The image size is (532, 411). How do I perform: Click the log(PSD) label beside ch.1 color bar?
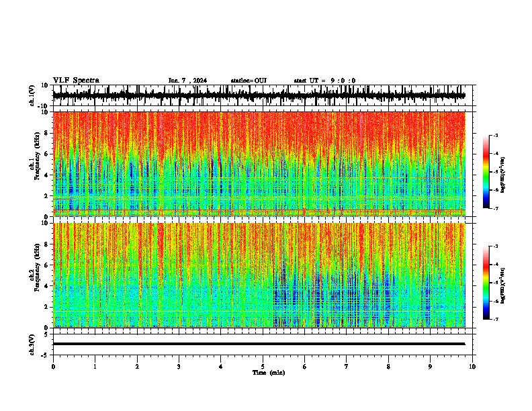(x=503, y=175)
